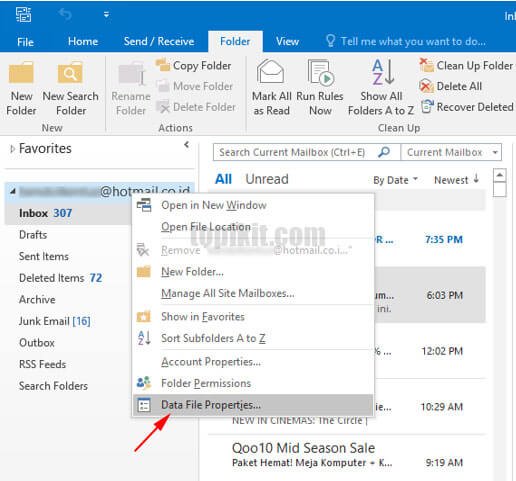Expand the Favorites section
The height and width of the screenshot is (481, 516).
pyautogui.click(x=12, y=149)
